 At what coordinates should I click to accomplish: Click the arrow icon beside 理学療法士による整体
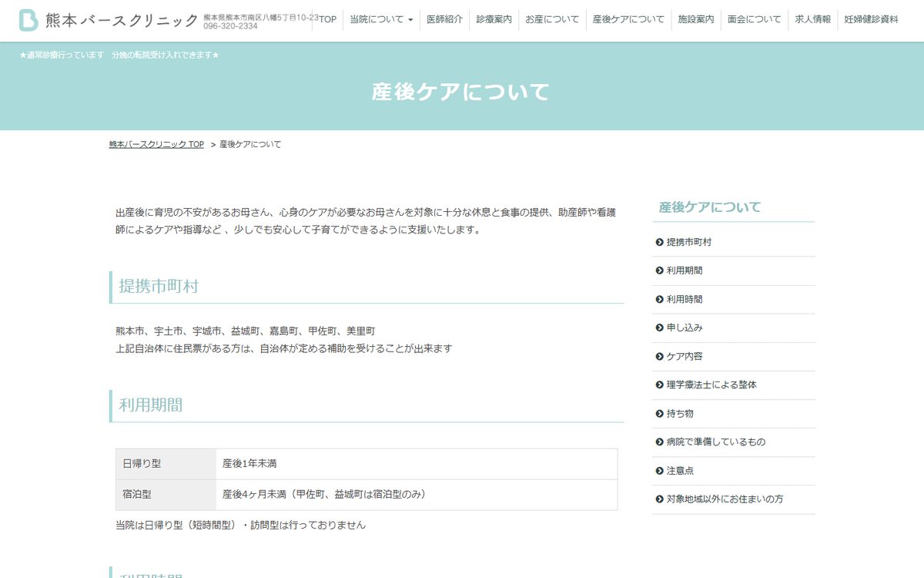click(659, 385)
